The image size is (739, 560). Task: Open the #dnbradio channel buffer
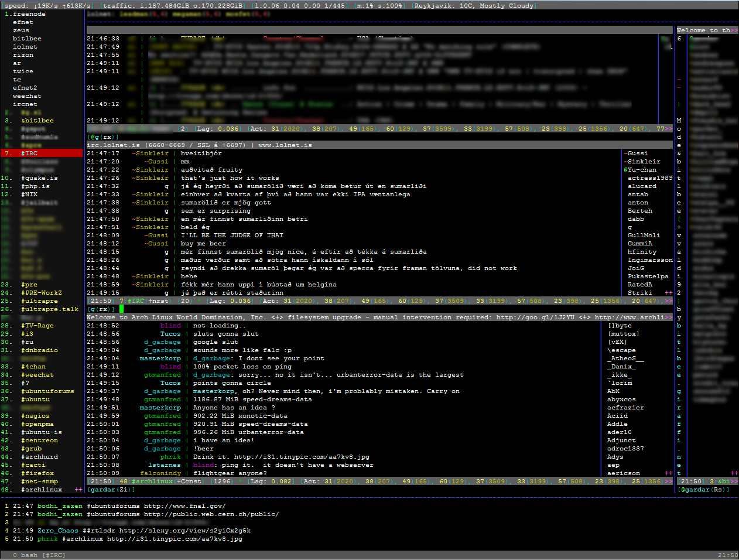(39, 350)
